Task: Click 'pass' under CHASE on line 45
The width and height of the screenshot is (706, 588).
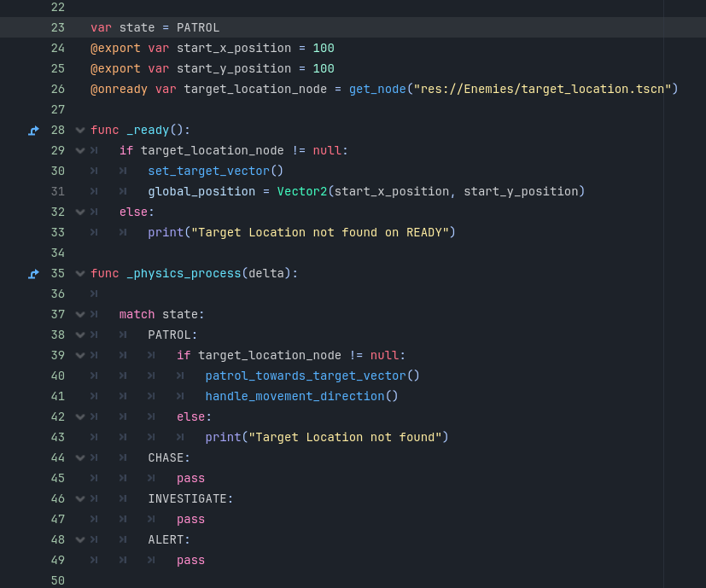Action: (x=191, y=479)
